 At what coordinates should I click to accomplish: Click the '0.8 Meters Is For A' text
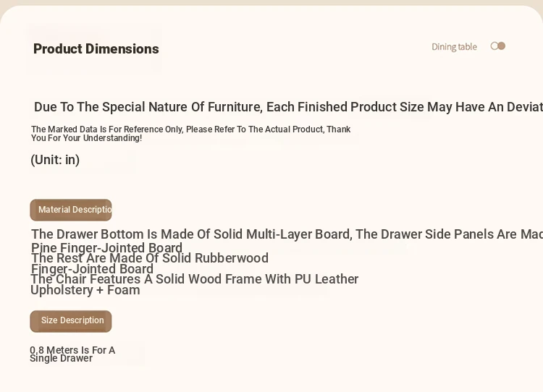coord(72,350)
